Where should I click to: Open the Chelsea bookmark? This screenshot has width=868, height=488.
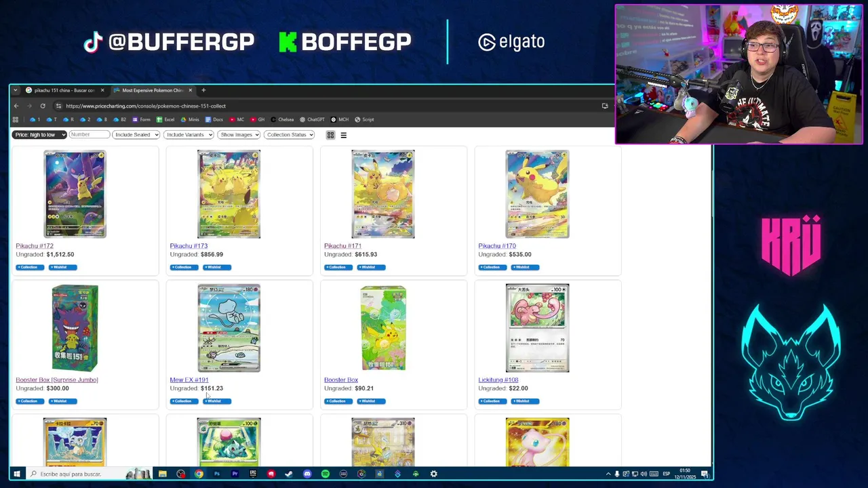[282, 119]
